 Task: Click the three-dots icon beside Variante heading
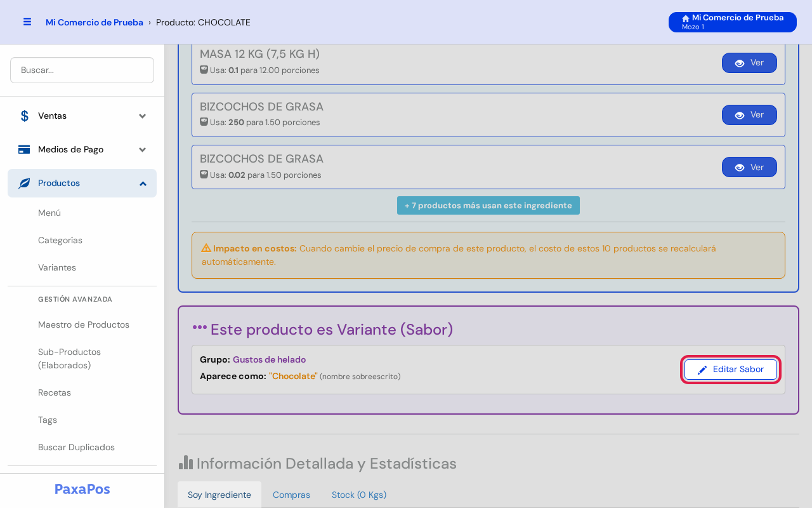click(200, 328)
